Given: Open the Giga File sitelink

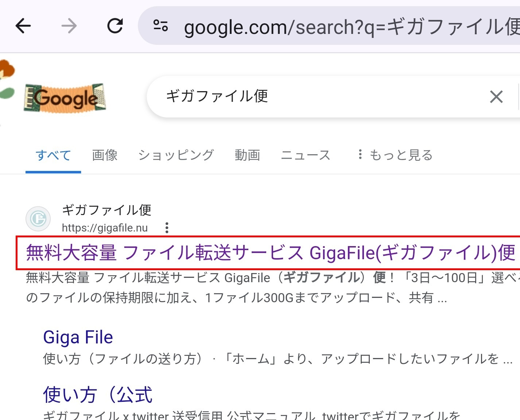Looking at the screenshot, I should 78,337.
